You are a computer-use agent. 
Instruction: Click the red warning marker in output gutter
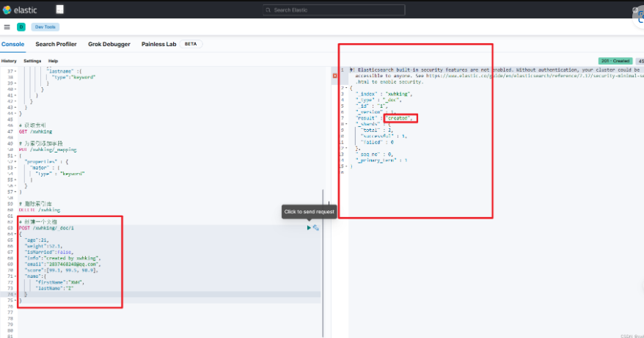335,76
